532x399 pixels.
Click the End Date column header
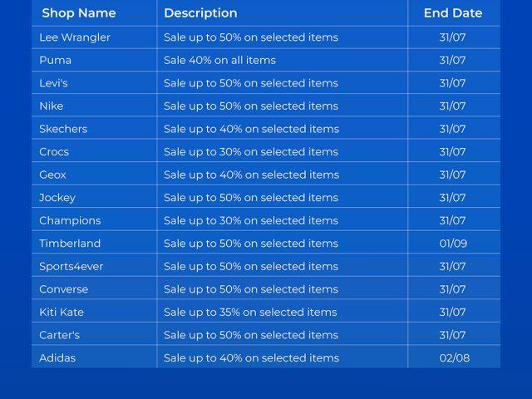452,13
